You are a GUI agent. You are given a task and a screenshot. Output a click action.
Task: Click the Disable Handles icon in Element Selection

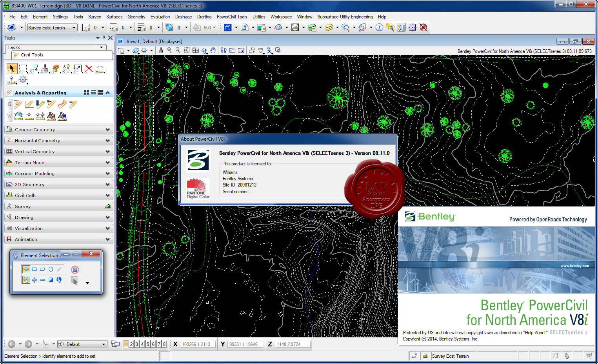click(75, 269)
